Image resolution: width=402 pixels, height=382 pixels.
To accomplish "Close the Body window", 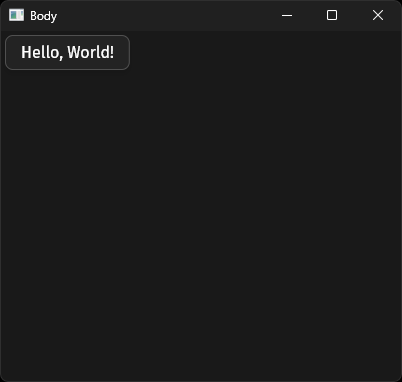I will tap(378, 15).
